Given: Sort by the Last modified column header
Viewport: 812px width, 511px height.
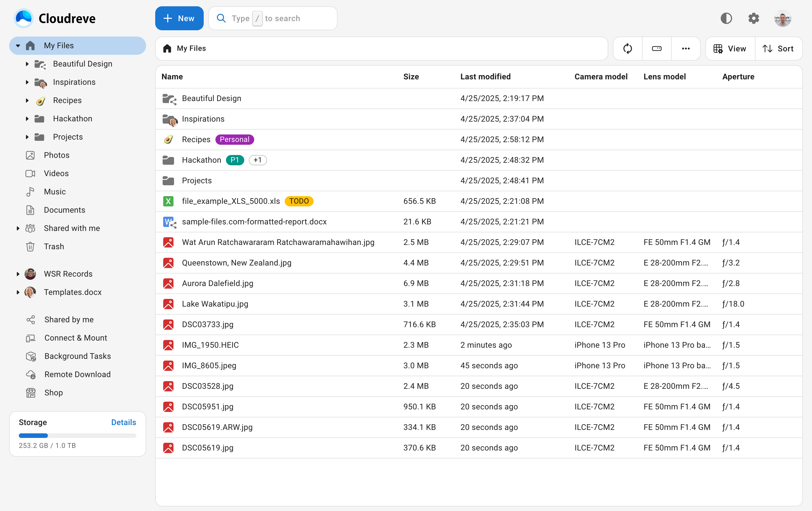Looking at the screenshot, I should (485, 77).
